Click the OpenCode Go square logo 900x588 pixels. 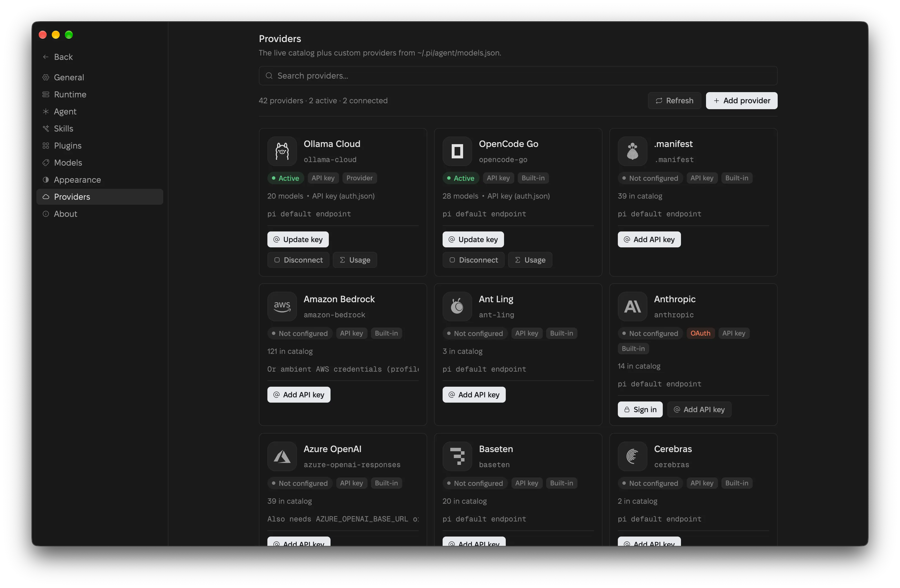click(x=457, y=151)
